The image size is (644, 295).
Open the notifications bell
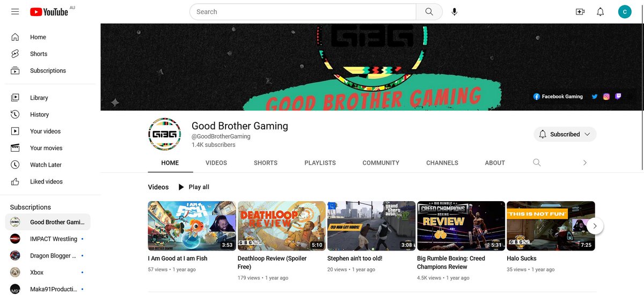point(601,12)
